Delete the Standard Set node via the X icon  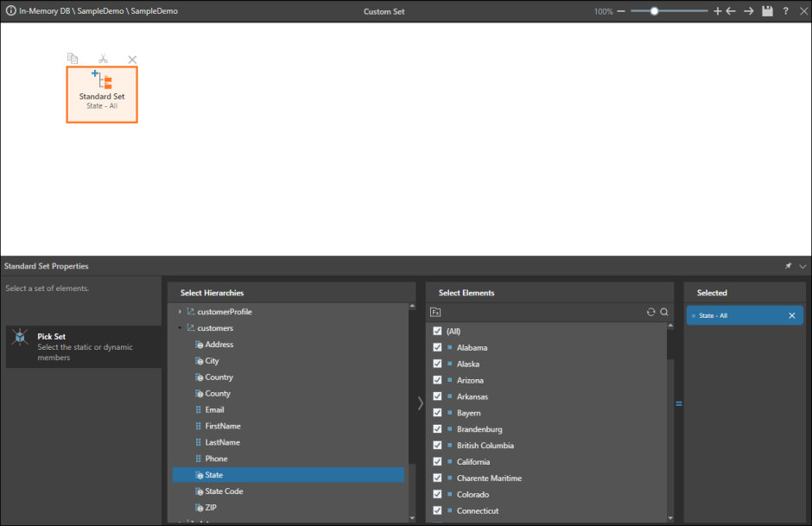point(131,59)
